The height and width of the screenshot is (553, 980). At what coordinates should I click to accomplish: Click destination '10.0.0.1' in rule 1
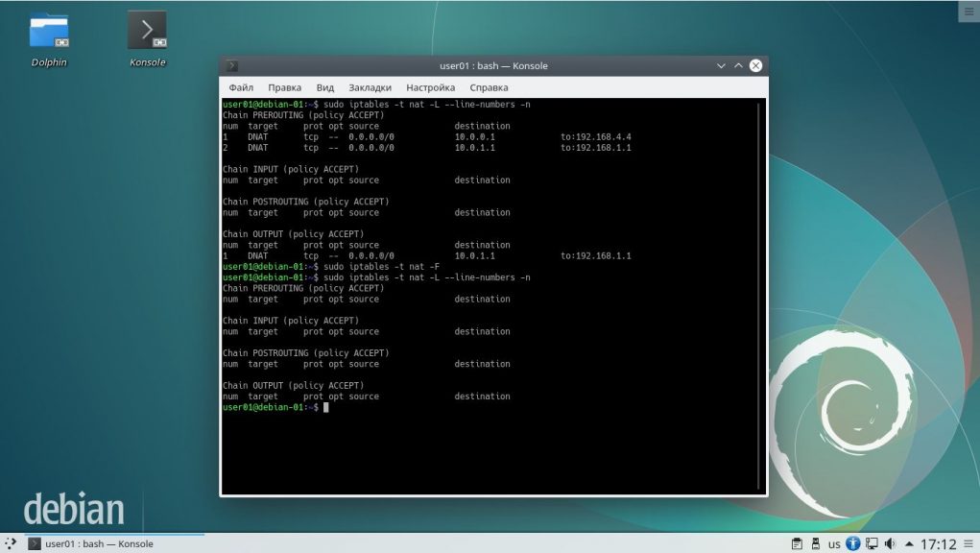pyautogui.click(x=474, y=137)
